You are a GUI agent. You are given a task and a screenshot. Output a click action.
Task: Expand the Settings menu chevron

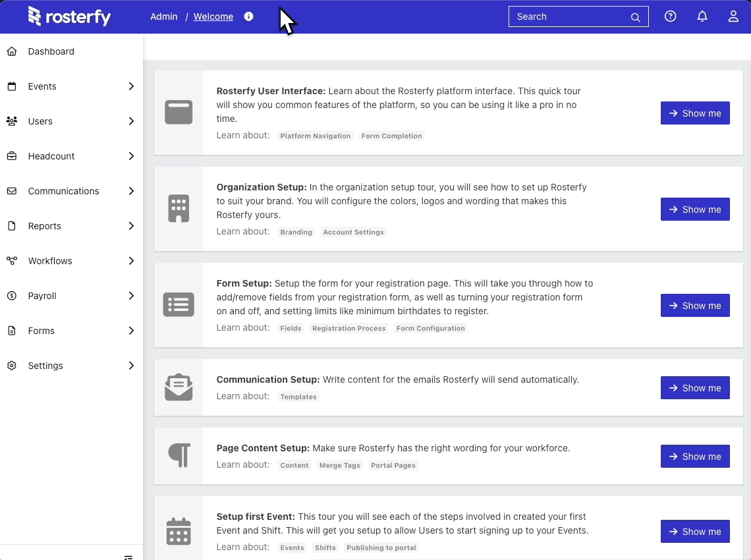click(x=131, y=366)
